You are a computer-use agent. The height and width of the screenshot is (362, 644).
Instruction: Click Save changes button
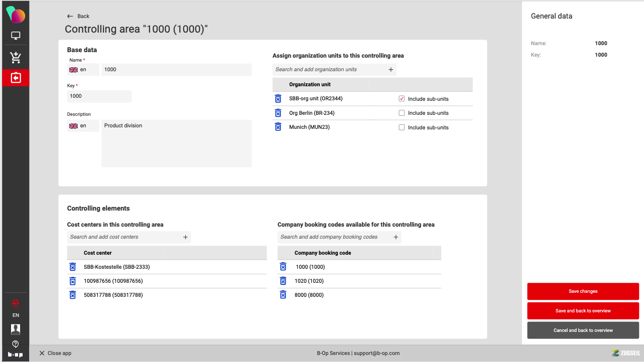[583, 291]
